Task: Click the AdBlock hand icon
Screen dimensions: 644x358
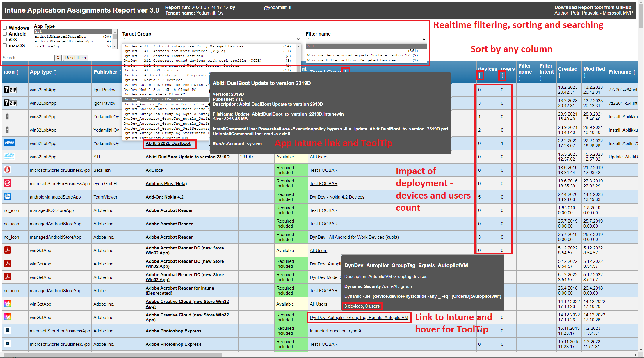Action: coord(7,169)
